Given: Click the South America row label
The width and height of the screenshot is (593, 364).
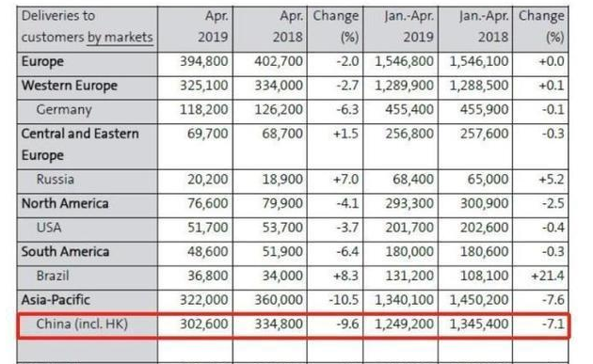Looking at the screenshot, I should pos(66,252).
